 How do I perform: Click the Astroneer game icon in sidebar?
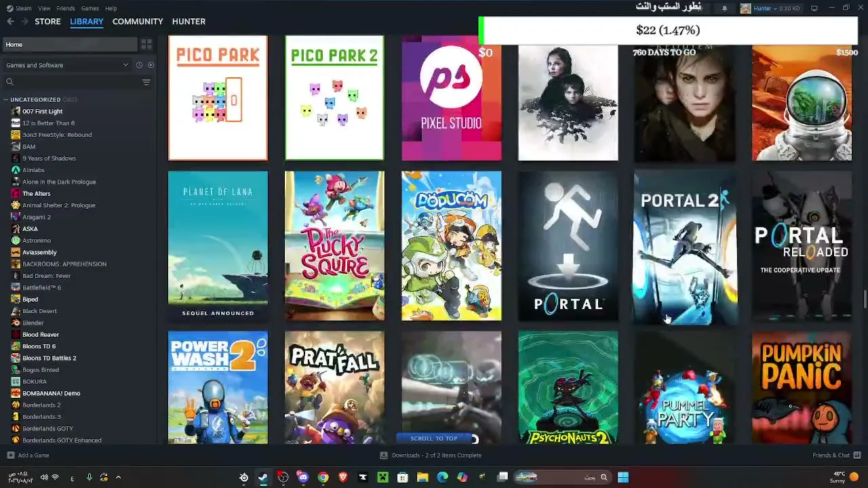pyautogui.click(x=16, y=241)
